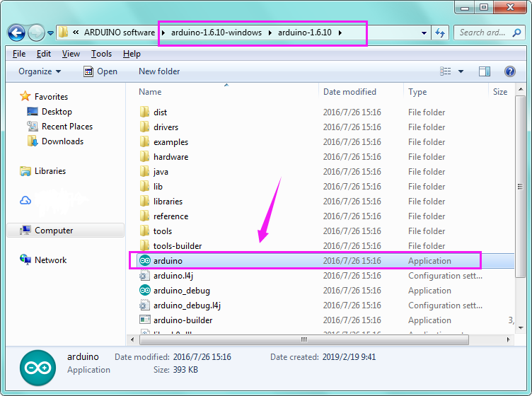The image size is (532, 396).
Task: Click the examples folder icon
Action: (x=144, y=141)
